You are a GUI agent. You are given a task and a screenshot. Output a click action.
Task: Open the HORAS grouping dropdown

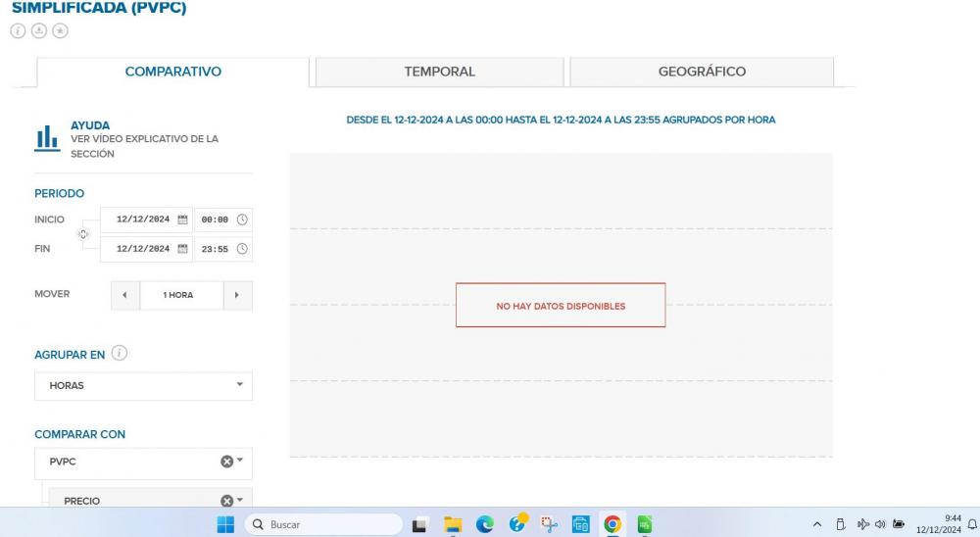coord(143,386)
